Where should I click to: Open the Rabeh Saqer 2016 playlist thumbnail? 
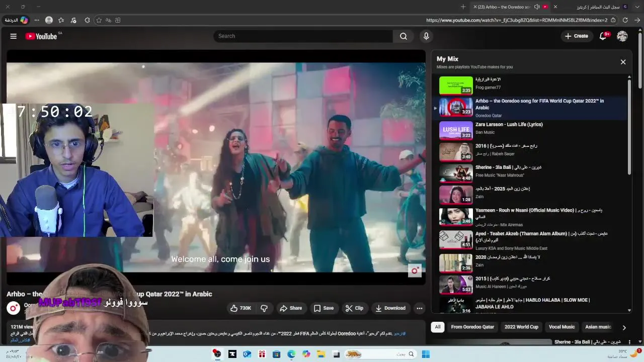456,152
